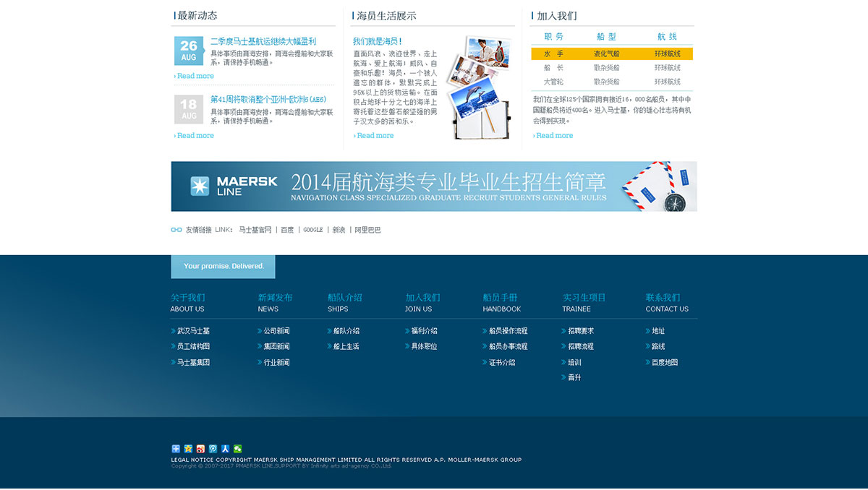Go to 马士基集团 footer link
This screenshot has width=868, height=490.
(x=193, y=362)
